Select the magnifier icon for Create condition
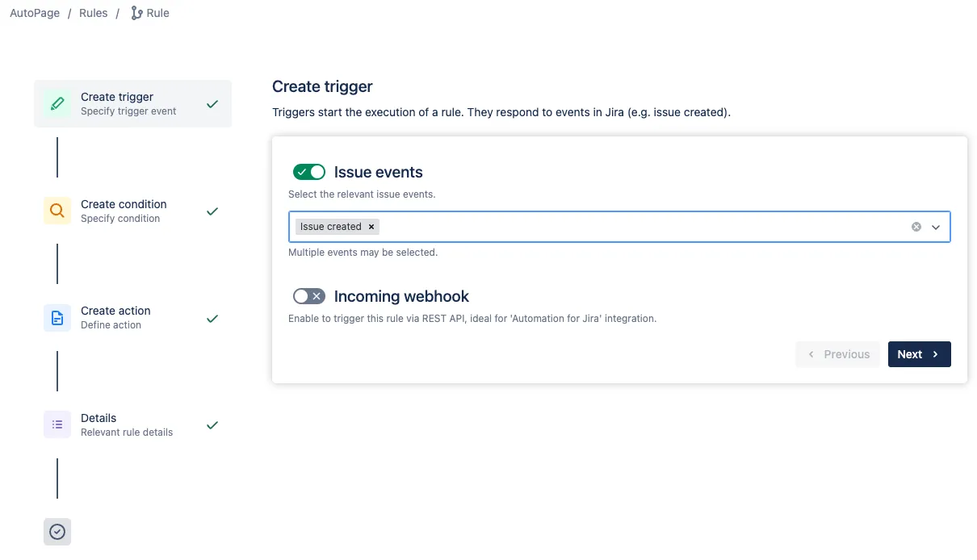Image resolution: width=977 pixels, height=560 pixels. click(x=57, y=211)
